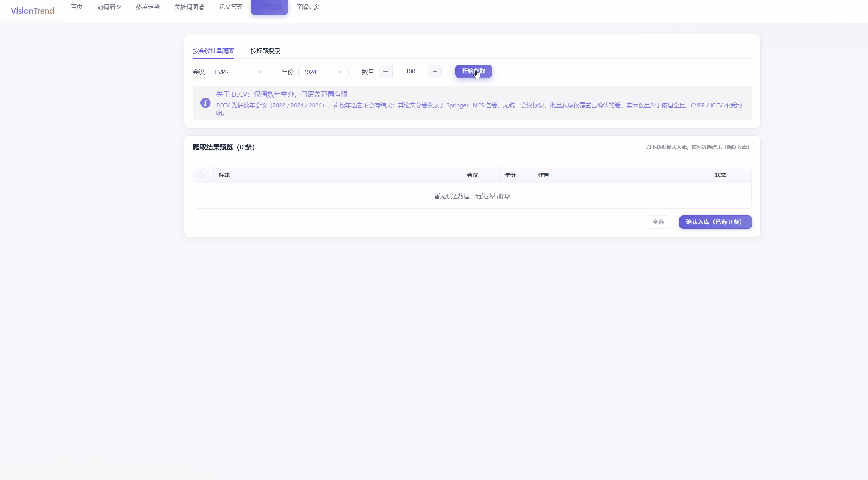Click the VisionTrend logo
Image resolution: width=868 pixels, height=480 pixels.
click(x=32, y=11)
